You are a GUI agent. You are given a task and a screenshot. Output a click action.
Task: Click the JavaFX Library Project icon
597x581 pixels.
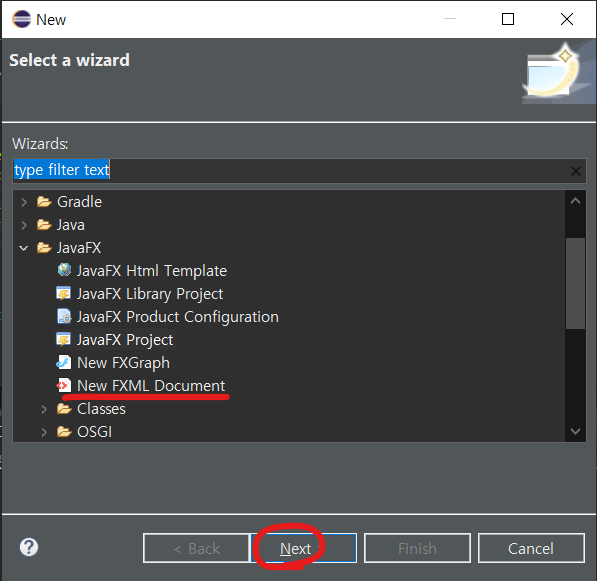pyautogui.click(x=64, y=294)
